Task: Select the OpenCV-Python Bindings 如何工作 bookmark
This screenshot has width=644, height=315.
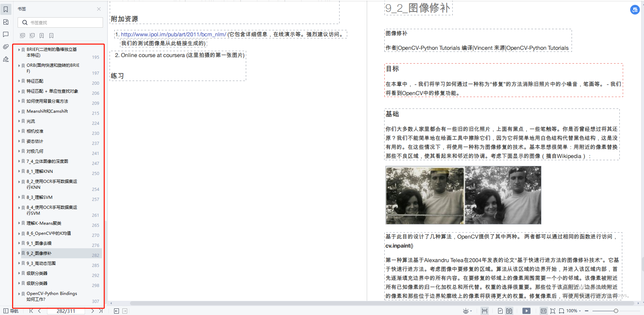Action: (x=52, y=296)
